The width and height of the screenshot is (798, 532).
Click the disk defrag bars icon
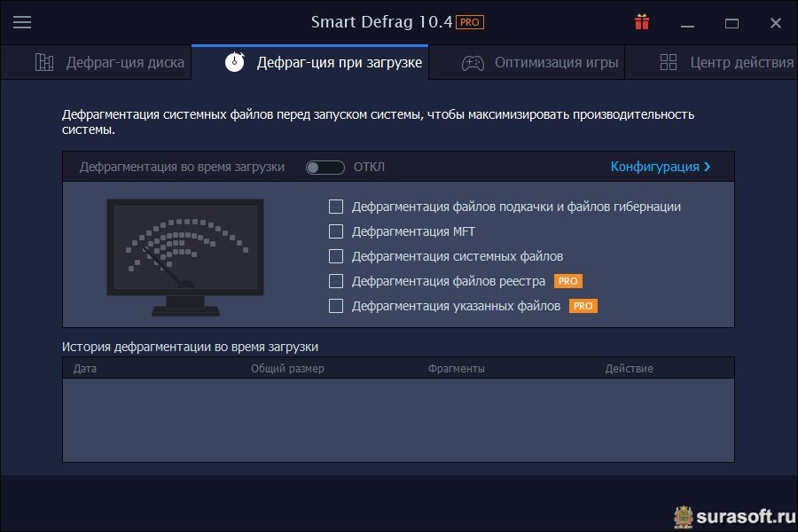point(44,62)
